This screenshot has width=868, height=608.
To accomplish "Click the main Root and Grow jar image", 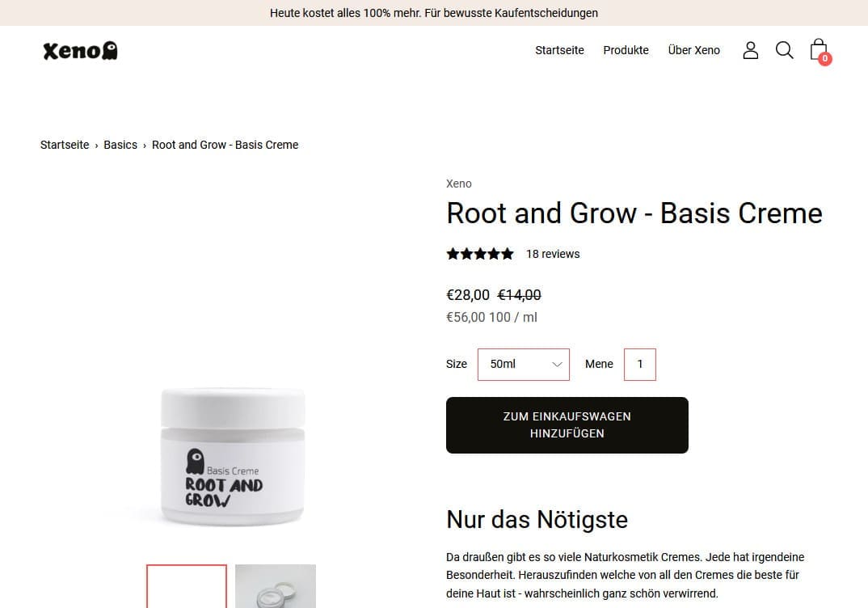I will tap(233, 456).
